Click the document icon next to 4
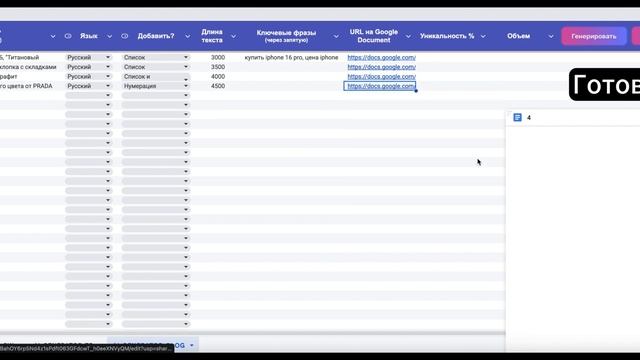640x360 pixels. [517, 118]
